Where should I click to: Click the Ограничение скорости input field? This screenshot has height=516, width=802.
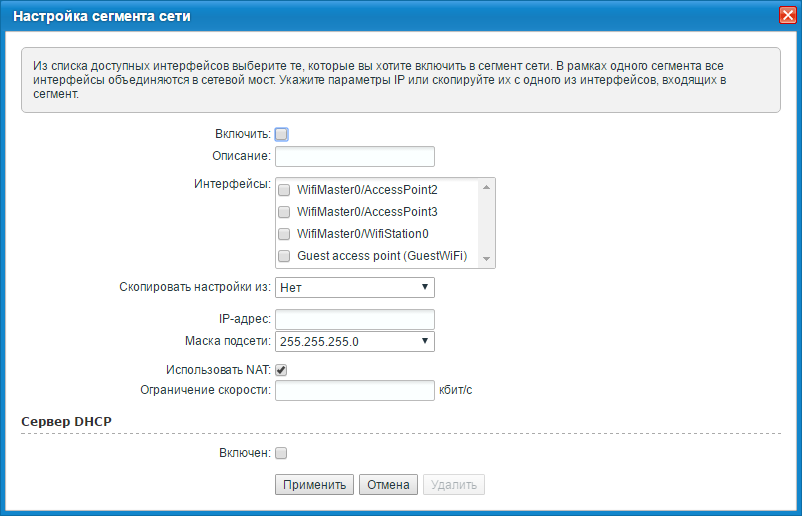coord(354,391)
